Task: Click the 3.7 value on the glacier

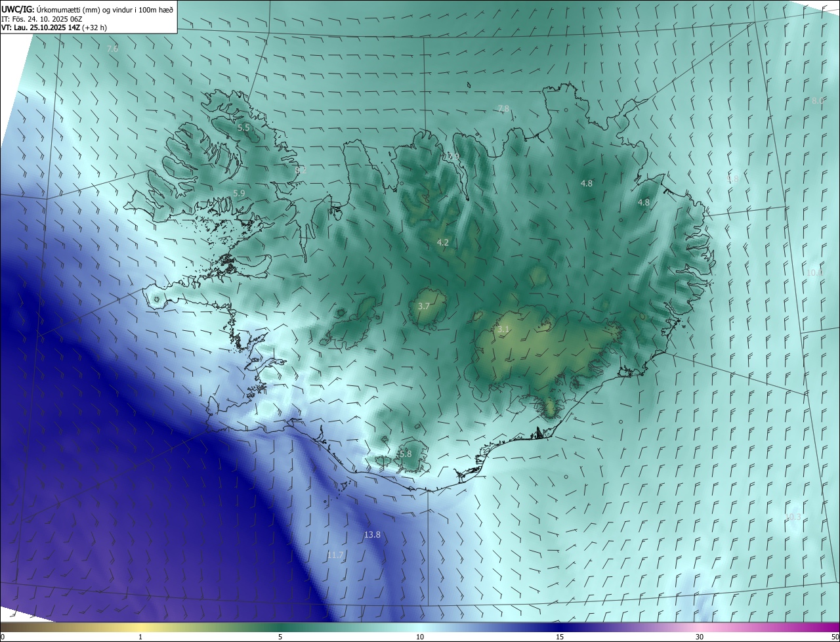Action: pos(424,306)
